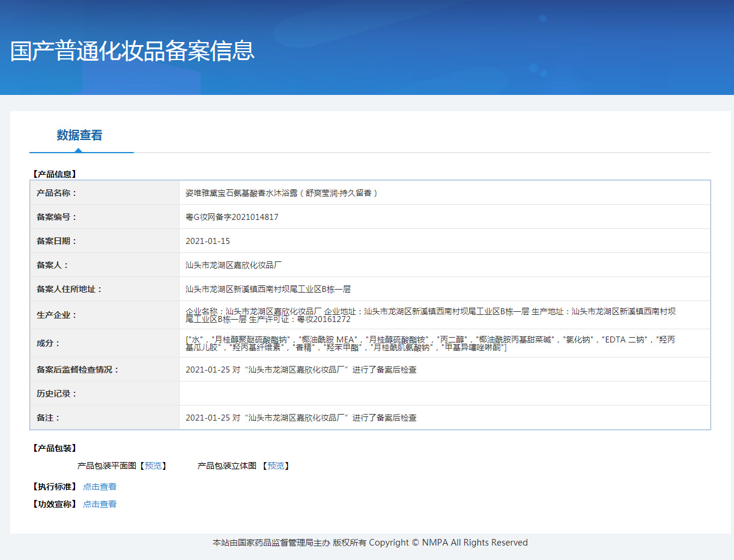The image size is (734, 560).
Task: Click the empty 历史记录 value cell
Action: [444, 394]
